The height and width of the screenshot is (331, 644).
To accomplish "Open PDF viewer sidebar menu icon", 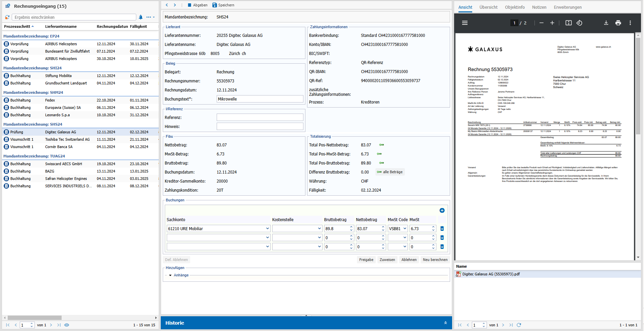I will tap(465, 23).
